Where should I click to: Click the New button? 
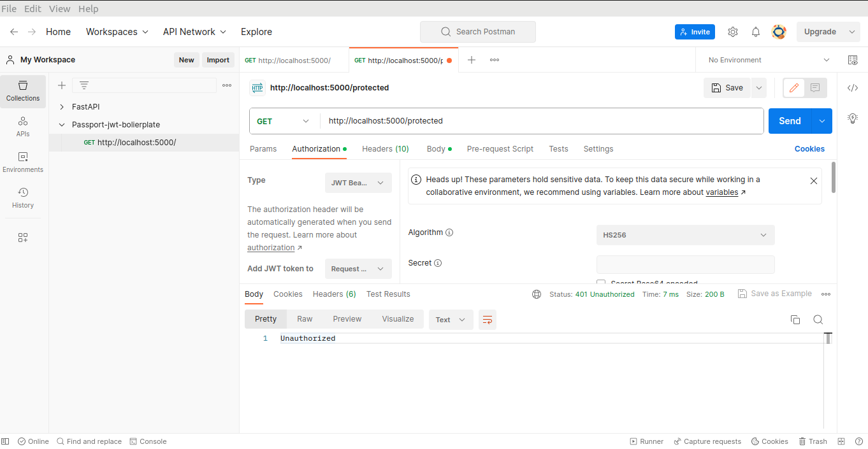[x=186, y=60]
